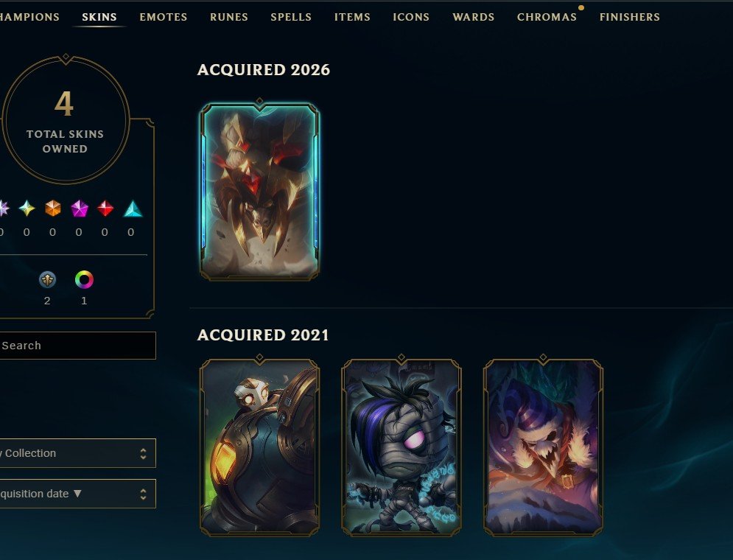Click the orange hexagon gem rarity icon
Viewport: 733px width, 560px height.
click(x=53, y=209)
